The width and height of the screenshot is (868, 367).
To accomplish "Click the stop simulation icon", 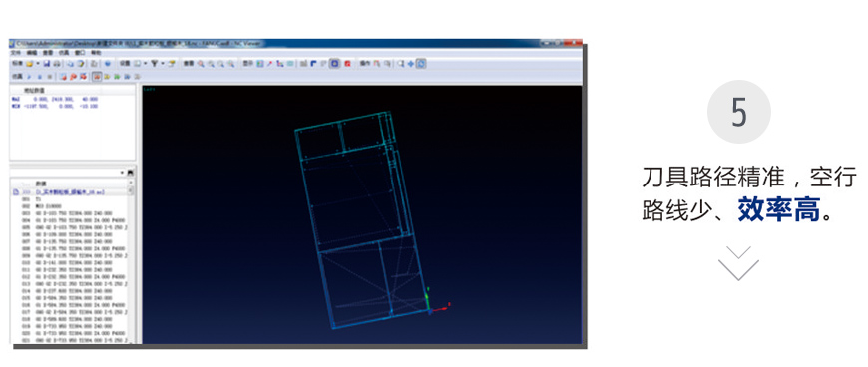I will (x=49, y=77).
